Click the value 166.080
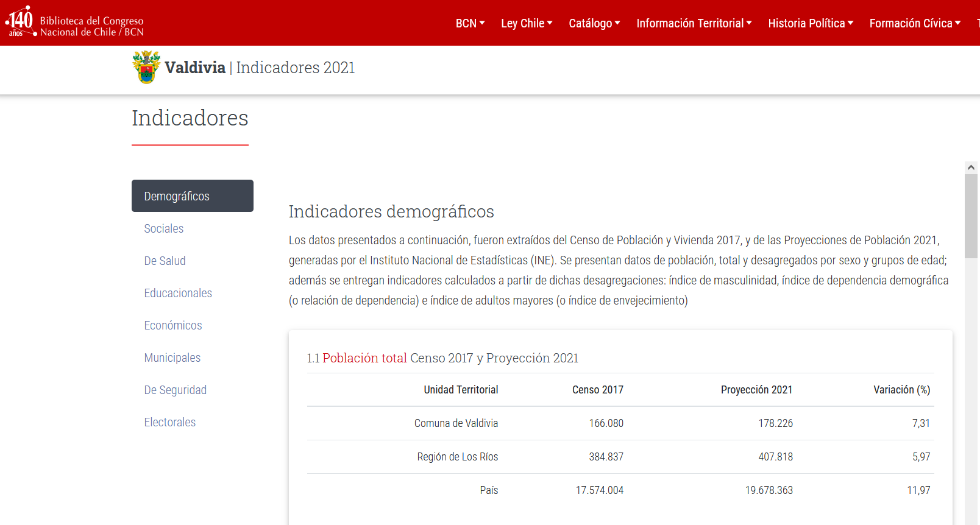980x525 pixels. [x=606, y=423]
